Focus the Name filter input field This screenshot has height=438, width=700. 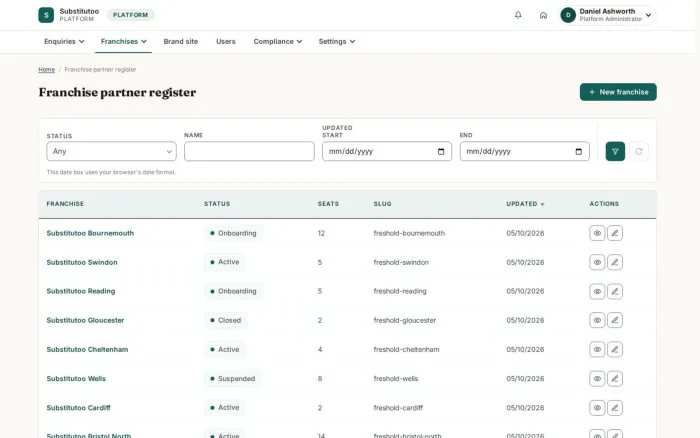tap(249, 151)
